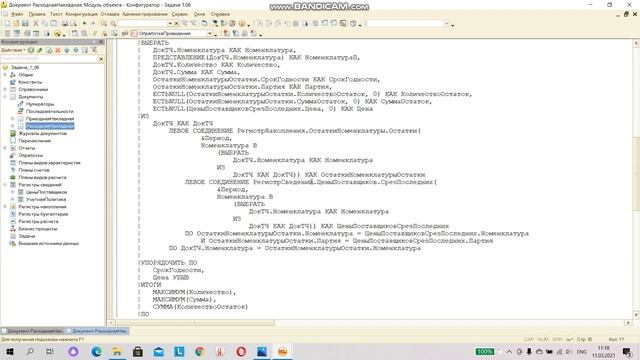Image resolution: width=640 pixels, height=360 pixels.
Task: Click the Paste clipboard icon
Action: (x=53, y=24)
